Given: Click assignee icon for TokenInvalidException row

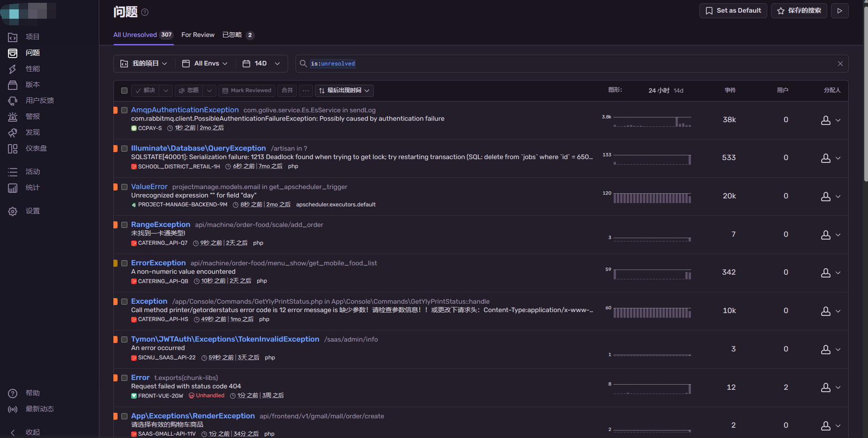Looking at the screenshot, I should pos(826,350).
